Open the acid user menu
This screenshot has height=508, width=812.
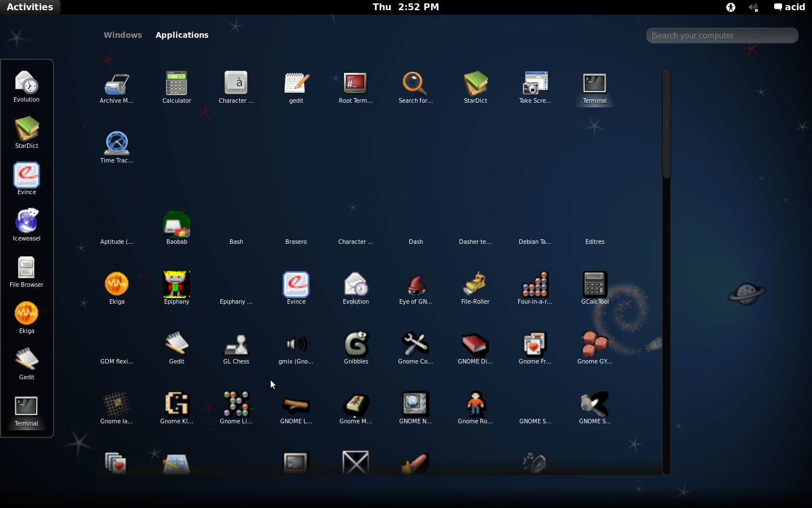[789, 7]
